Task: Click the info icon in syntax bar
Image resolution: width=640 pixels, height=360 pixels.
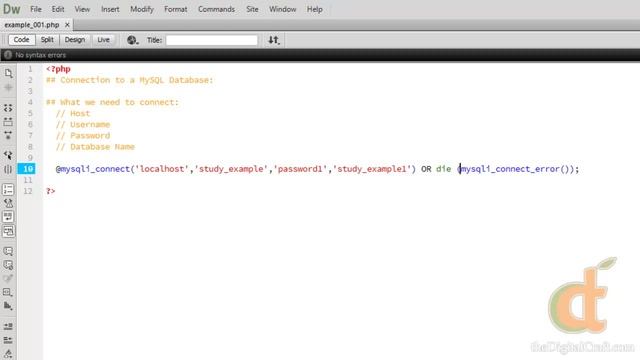Action: point(8,55)
